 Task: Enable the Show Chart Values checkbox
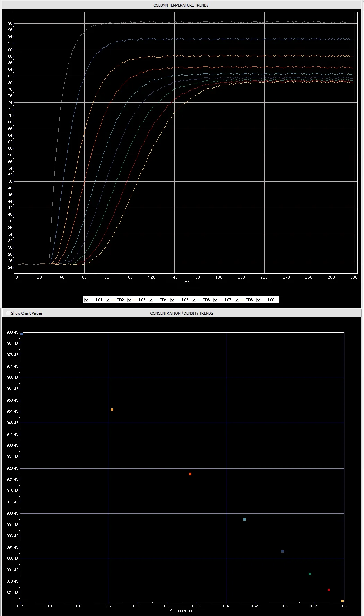[x=8, y=313]
